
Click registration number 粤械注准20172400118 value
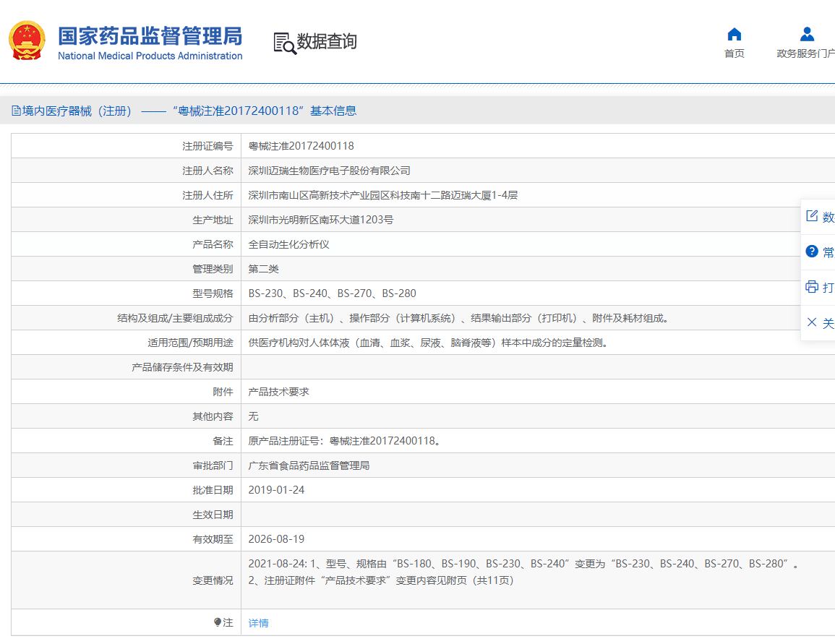tap(301, 146)
